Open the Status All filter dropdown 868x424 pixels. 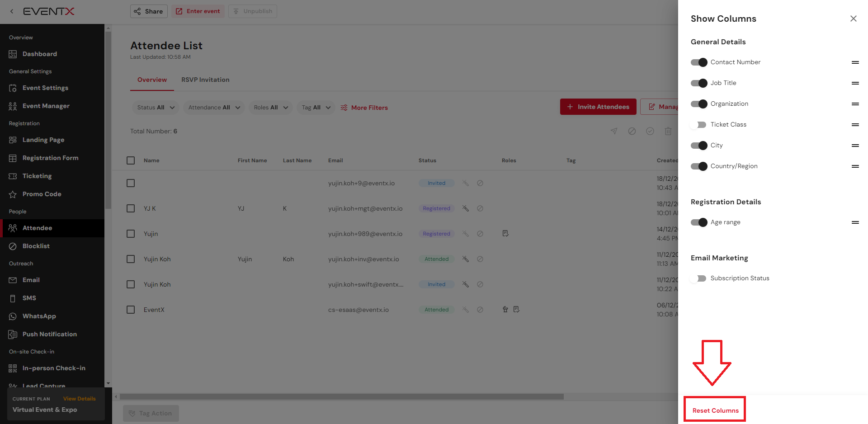[x=156, y=108]
